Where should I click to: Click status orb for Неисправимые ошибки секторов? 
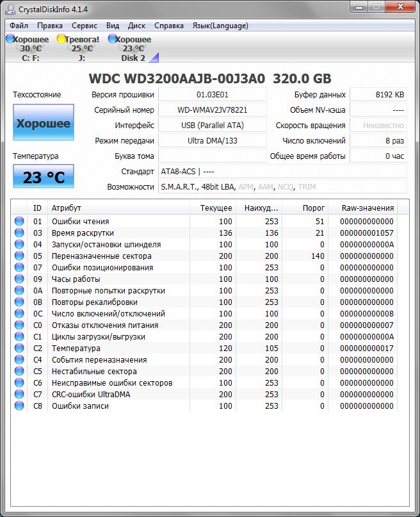tap(19, 382)
